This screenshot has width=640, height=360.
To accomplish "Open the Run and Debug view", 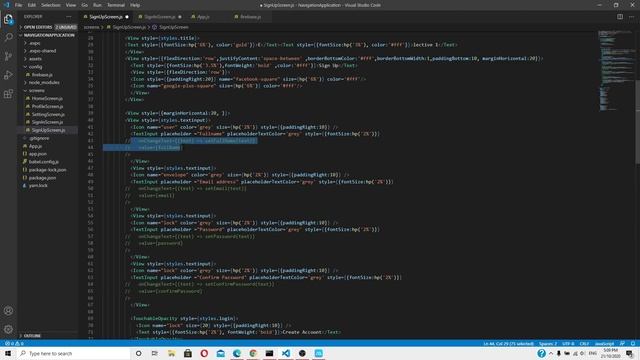I will click(x=8, y=75).
